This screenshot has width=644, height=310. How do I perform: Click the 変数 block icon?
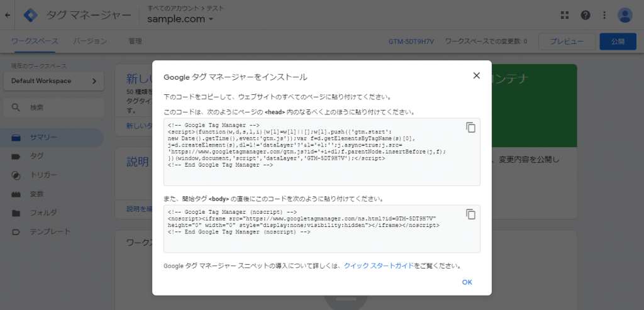pos(16,195)
